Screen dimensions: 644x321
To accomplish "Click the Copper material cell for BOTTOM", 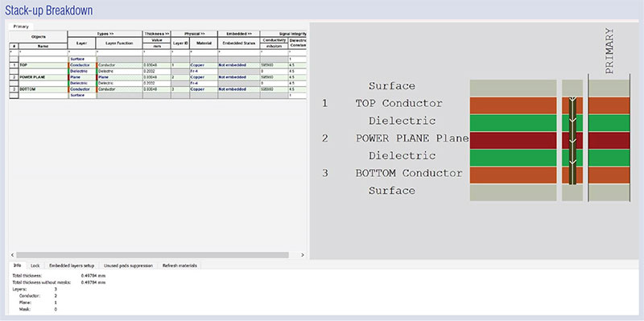I will tap(204, 89).
